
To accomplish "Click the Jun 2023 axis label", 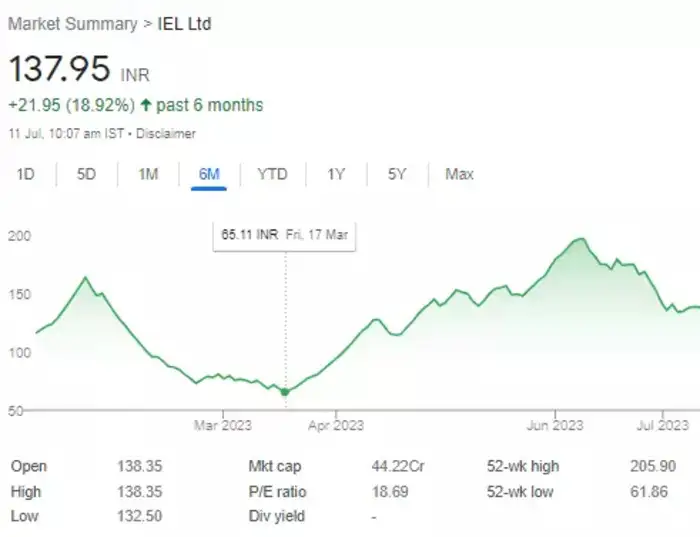I will pos(555,425).
